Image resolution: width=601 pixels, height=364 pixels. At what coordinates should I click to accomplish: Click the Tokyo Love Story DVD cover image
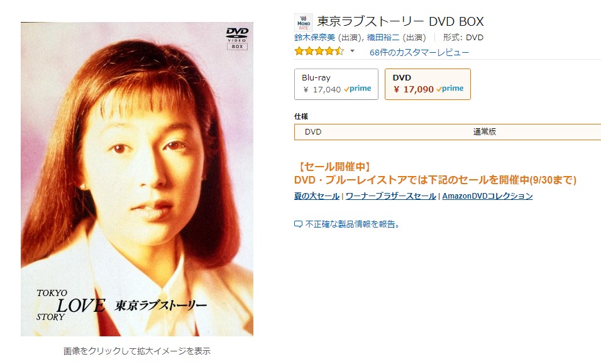tap(137, 179)
